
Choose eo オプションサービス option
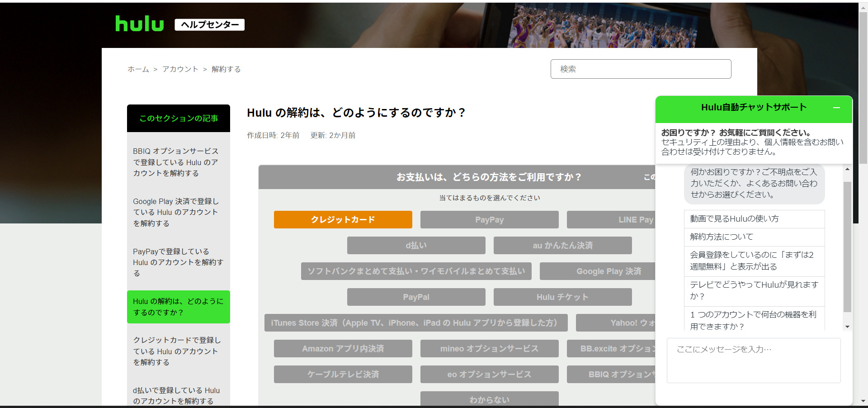pyautogui.click(x=489, y=374)
